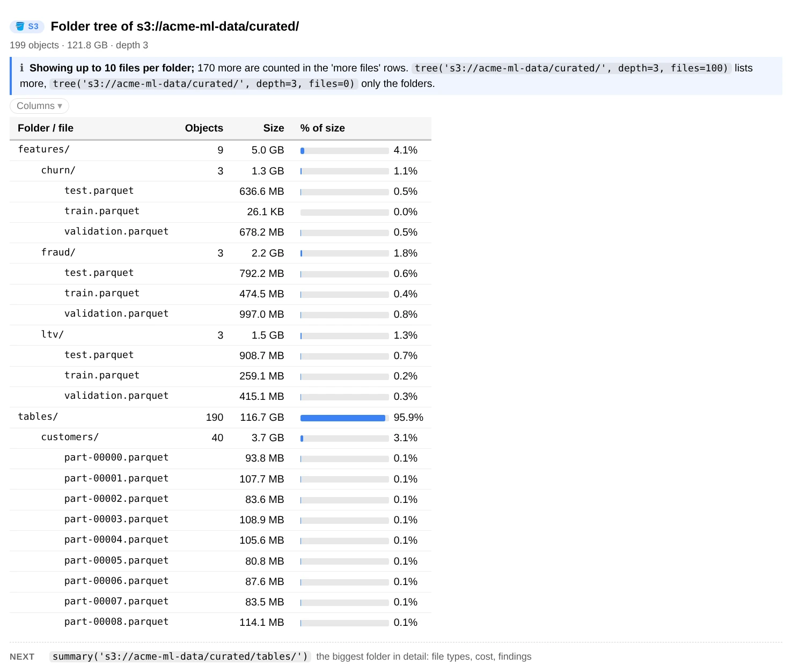
Task: Click the 259.1 MB size value
Action: coord(262,376)
